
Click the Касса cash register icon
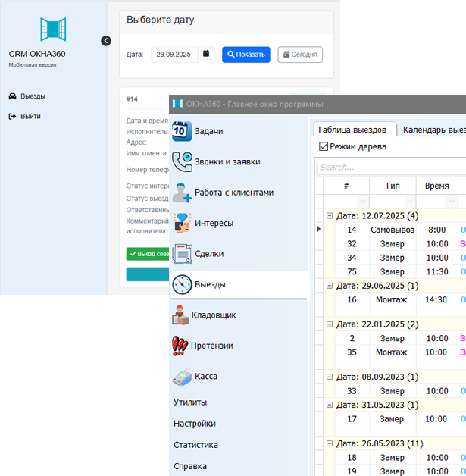[x=180, y=376]
